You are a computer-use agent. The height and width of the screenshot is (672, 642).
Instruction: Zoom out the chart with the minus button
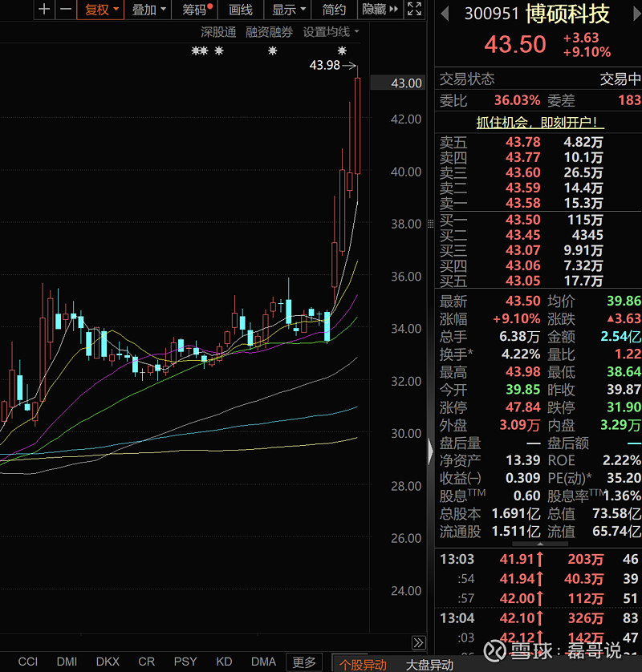(x=66, y=10)
